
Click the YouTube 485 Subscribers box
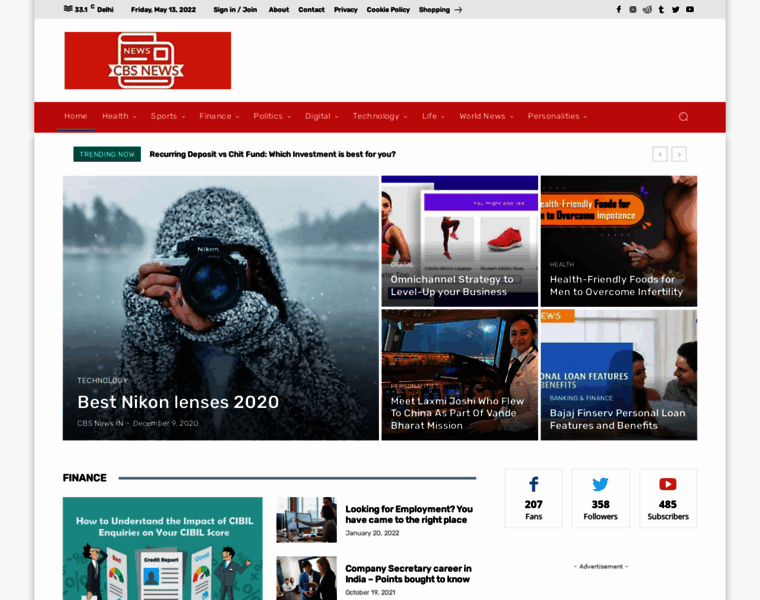click(668, 498)
